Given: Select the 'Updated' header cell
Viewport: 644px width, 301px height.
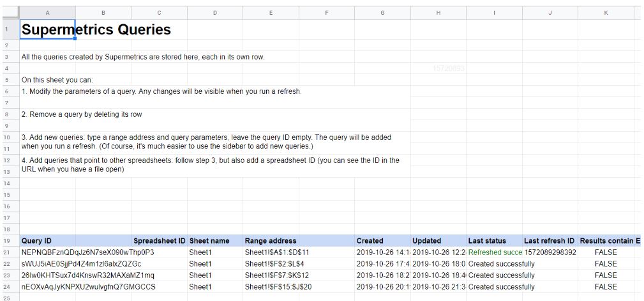Looking at the screenshot, I should (438, 240).
